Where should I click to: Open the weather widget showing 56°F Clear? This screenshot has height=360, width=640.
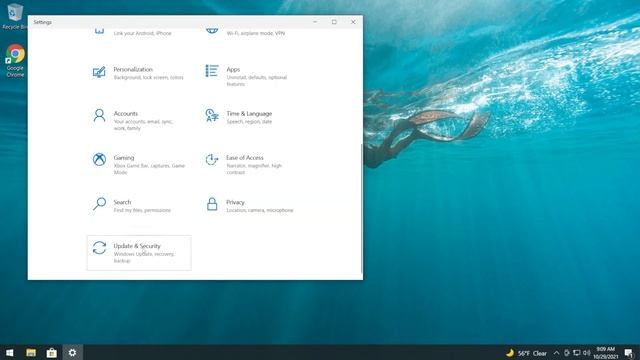tap(527, 353)
